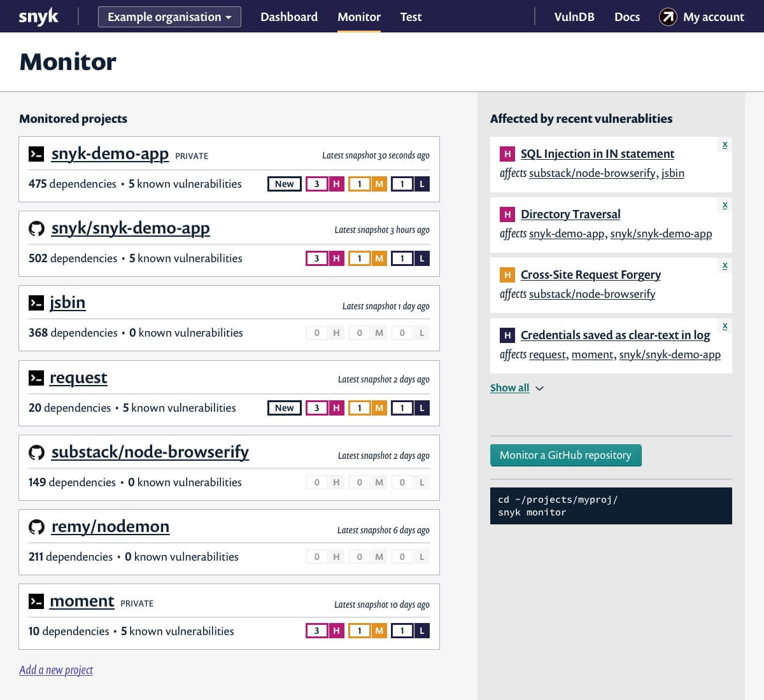Click the medium severity count in snyk/snyk-demo-app row
Viewport: 764px width, 700px height.
click(x=367, y=258)
